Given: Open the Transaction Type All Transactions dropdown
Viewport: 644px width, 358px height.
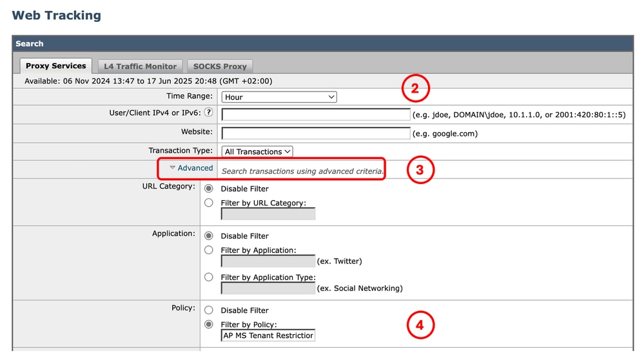Looking at the screenshot, I should pos(257,151).
